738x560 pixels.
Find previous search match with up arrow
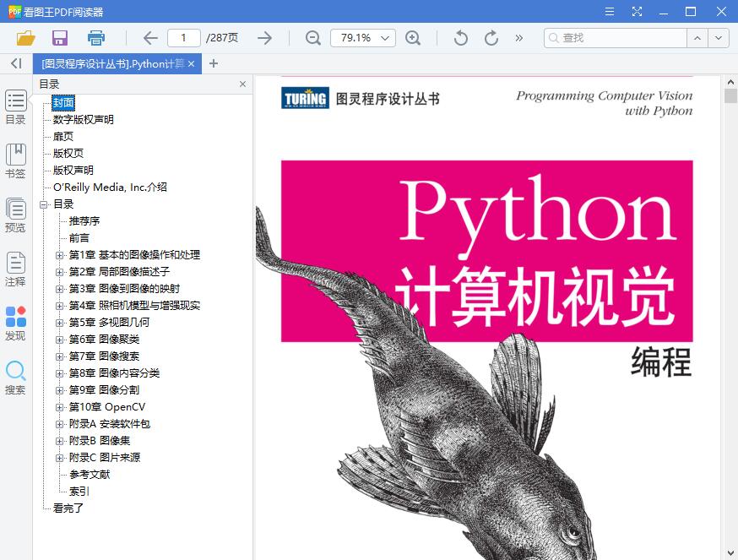(x=697, y=38)
